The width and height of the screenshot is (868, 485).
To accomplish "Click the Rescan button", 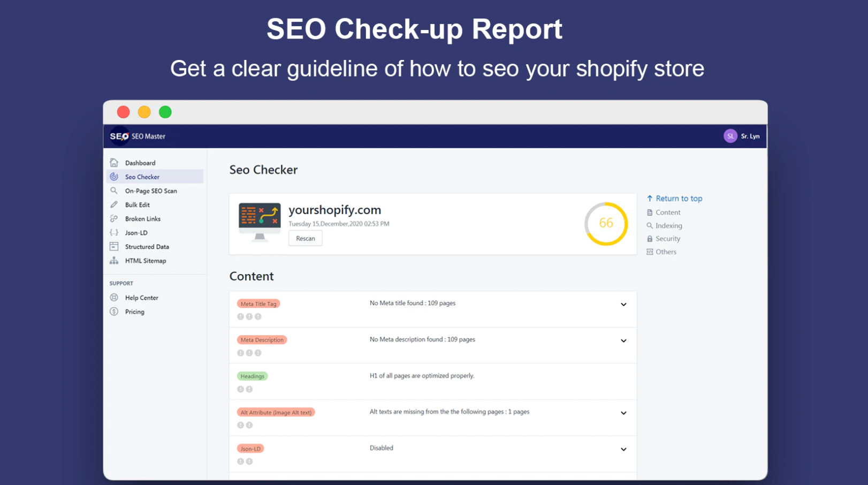I will 306,239.
